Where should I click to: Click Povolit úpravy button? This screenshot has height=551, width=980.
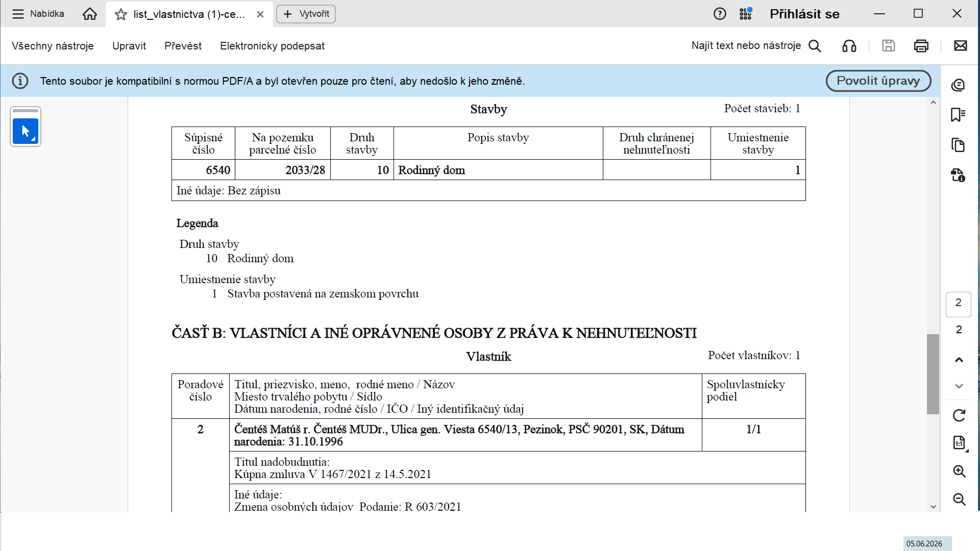point(878,81)
